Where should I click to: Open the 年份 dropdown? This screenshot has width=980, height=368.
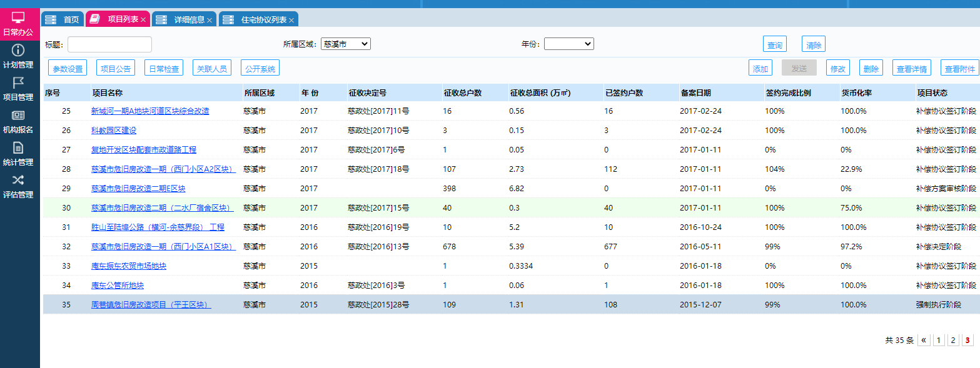click(x=568, y=44)
